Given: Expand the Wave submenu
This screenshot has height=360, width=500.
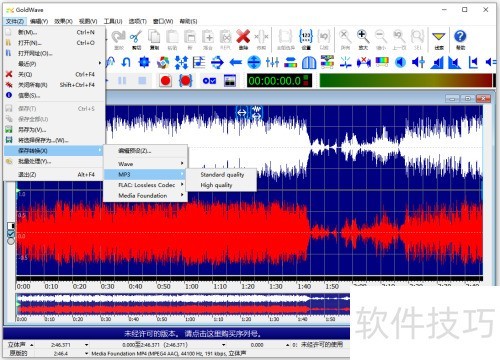Looking at the screenshot, I should pyautogui.click(x=145, y=164).
